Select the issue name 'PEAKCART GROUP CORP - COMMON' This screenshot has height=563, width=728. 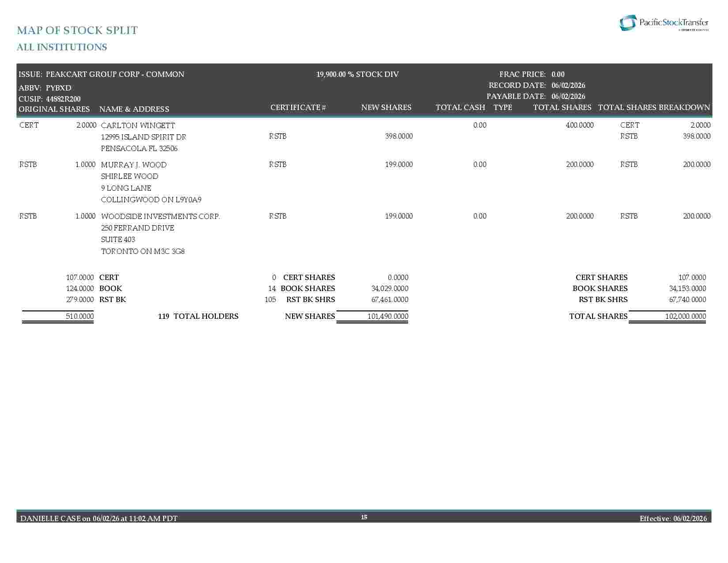(x=115, y=74)
